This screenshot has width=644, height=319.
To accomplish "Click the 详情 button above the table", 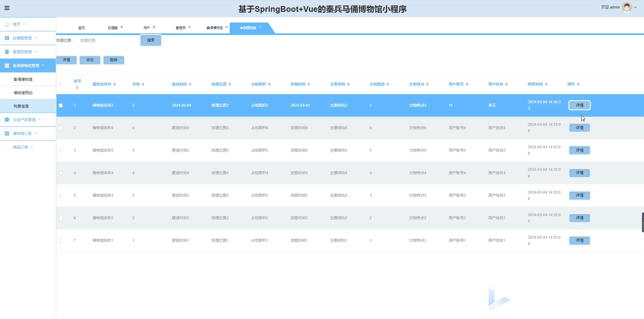I will tap(66, 60).
